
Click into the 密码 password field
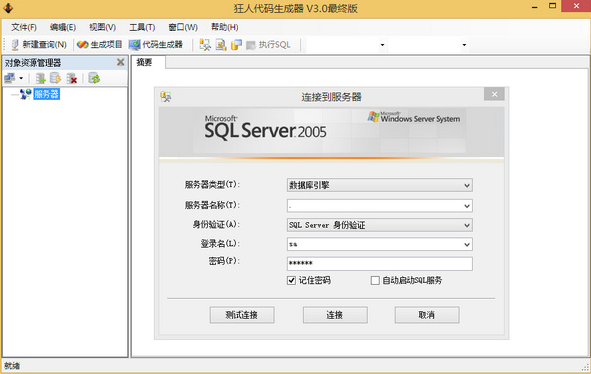point(380,264)
